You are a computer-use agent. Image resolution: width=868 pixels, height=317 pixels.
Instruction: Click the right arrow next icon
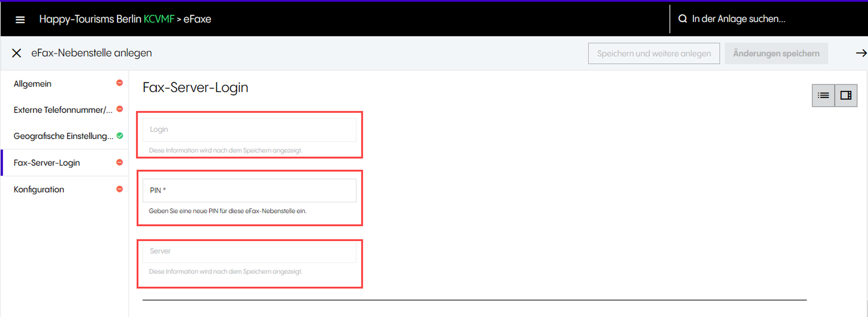pos(861,53)
